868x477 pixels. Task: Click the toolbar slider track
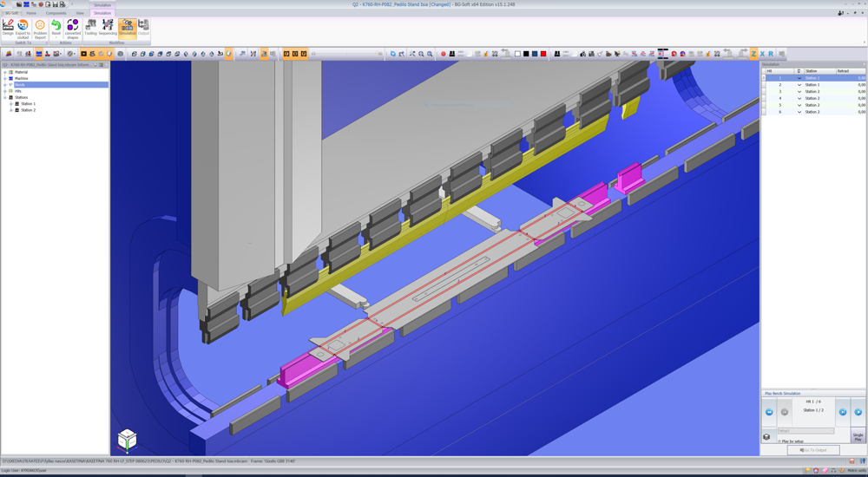(346, 54)
